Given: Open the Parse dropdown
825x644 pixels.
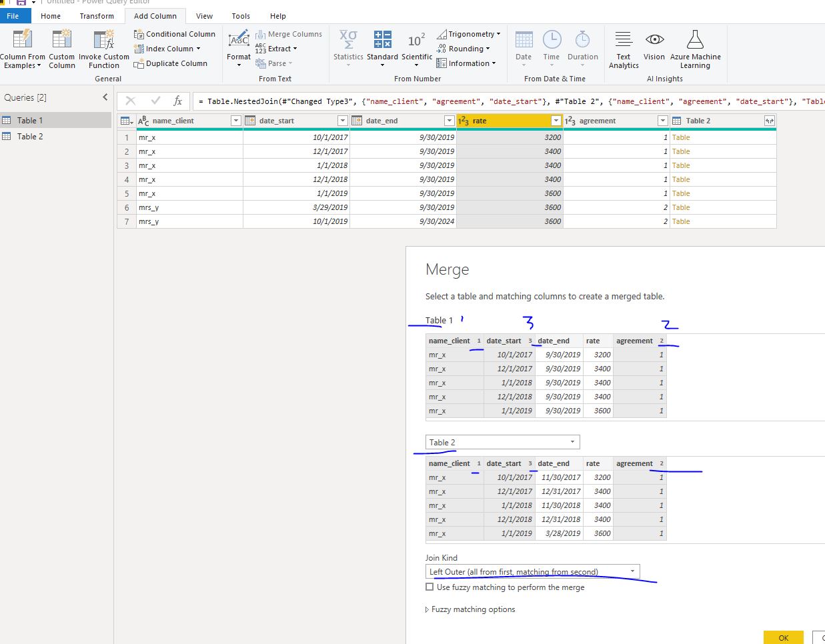Looking at the screenshot, I should click(x=274, y=63).
